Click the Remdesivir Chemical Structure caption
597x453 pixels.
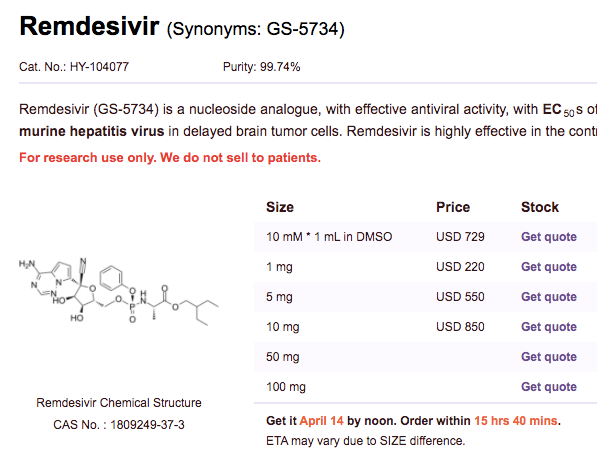[x=119, y=403]
